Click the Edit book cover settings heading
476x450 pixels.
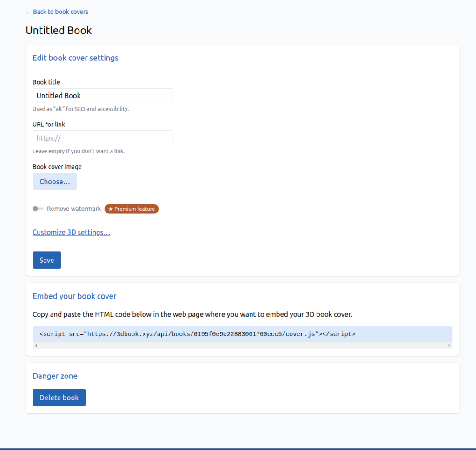click(x=75, y=58)
